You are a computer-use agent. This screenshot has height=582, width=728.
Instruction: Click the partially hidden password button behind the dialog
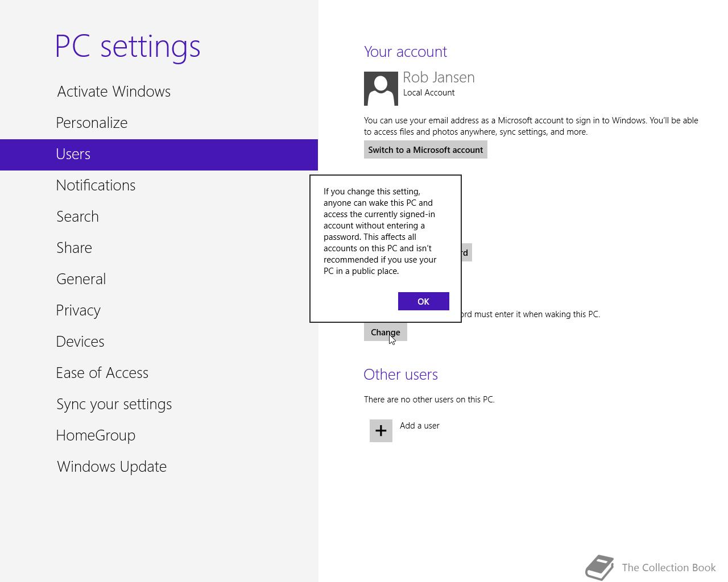point(466,252)
